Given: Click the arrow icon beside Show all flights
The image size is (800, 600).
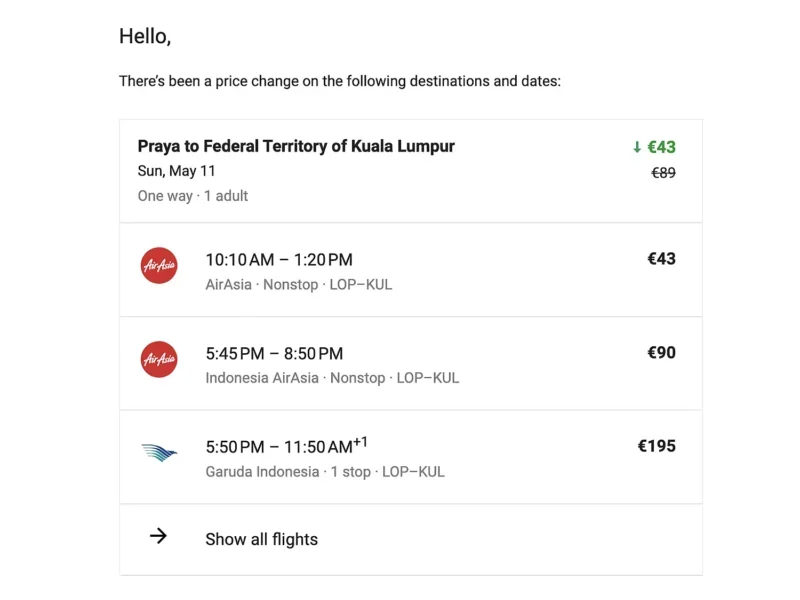Looking at the screenshot, I should point(158,536).
